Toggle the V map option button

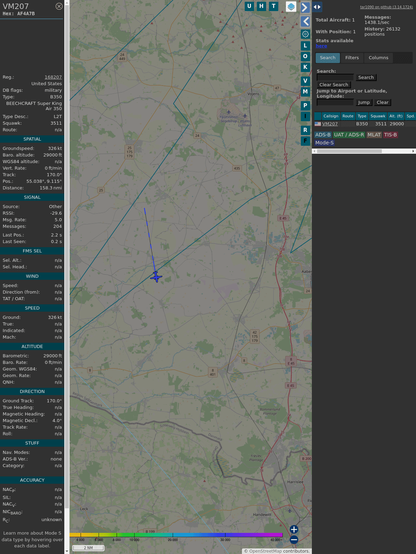(x=305, y=81)
